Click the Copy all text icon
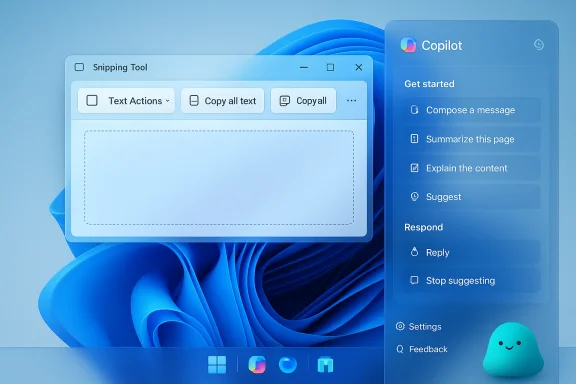The width and height of the screenshot is (576, 384). point(194,101)
